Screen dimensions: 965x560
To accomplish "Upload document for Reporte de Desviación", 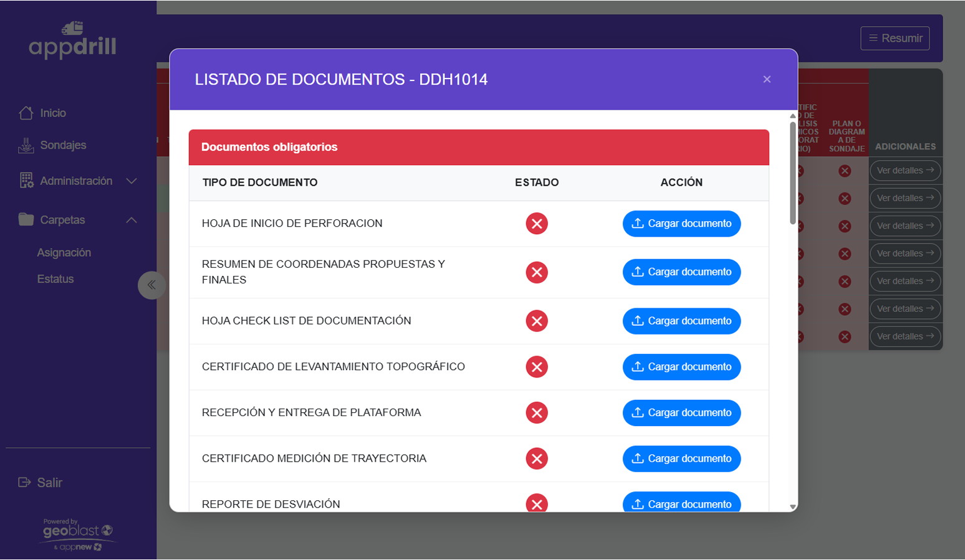I will (x=681, y=502).
